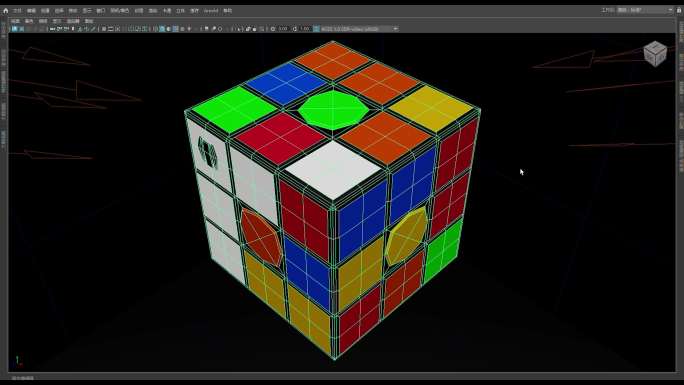The width and height of the screenshot is (684, 385).
Task: Enable smooth shade all display icon
Action: 162,29
